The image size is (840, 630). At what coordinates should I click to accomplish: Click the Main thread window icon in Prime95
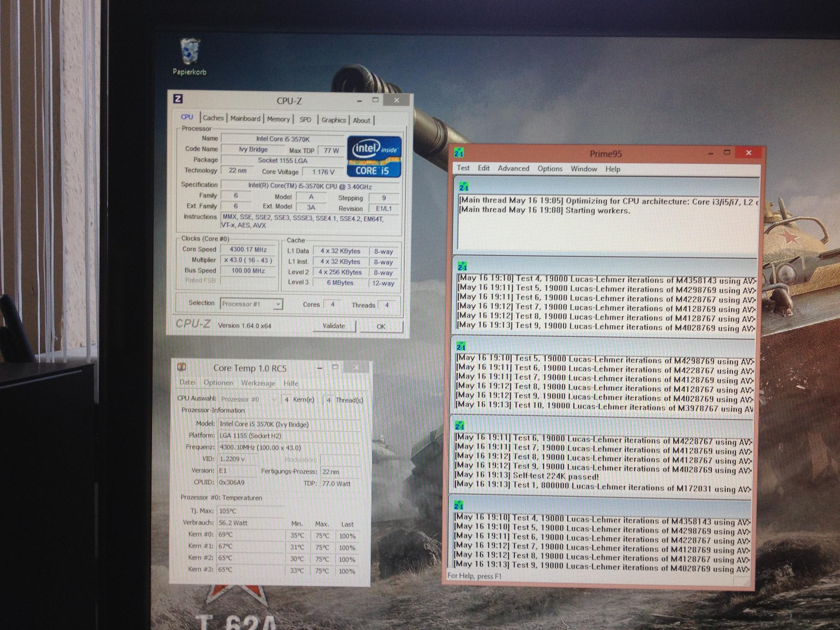464,187
